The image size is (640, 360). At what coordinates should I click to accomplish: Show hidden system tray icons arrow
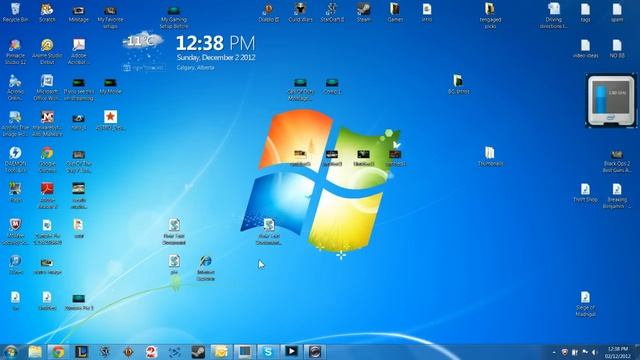[554, 352]
